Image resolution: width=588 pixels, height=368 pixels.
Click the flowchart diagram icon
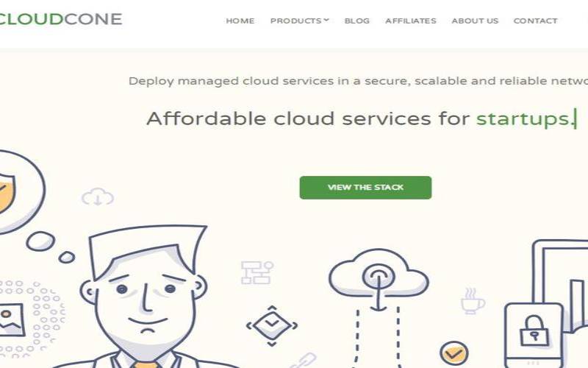pos(257,272)
